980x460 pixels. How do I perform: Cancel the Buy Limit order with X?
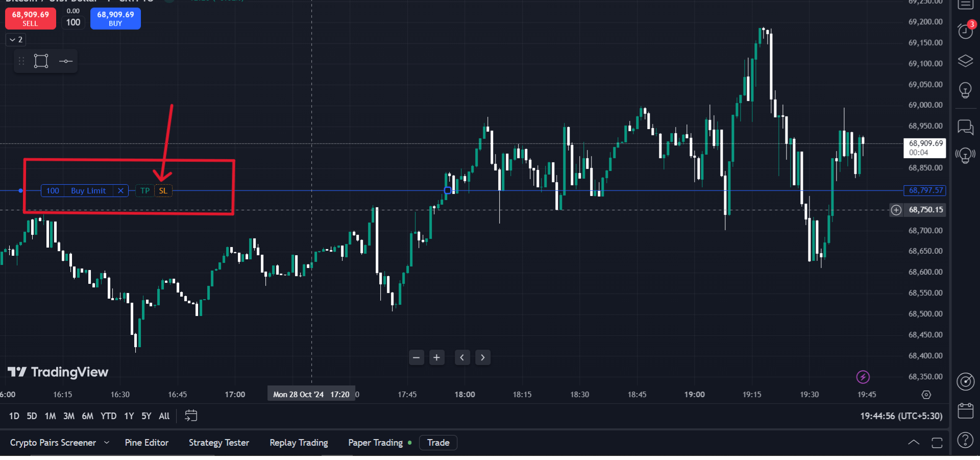click(121, 191)
